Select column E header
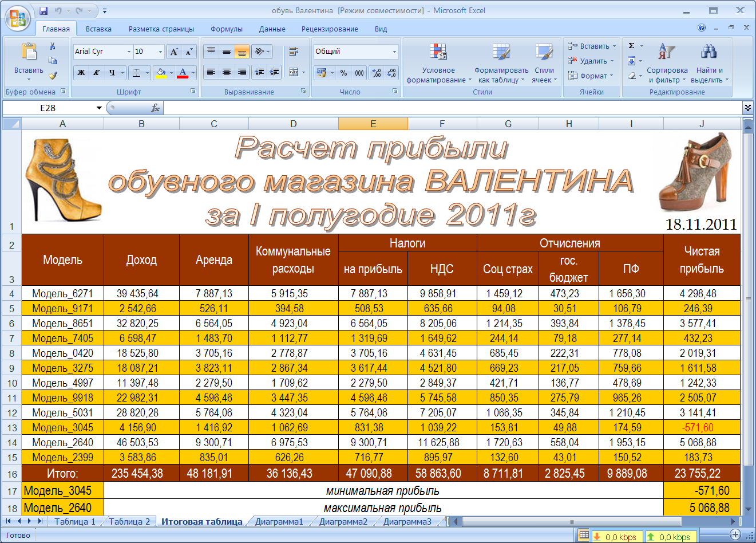Screen dimensions: 756x543 tap(373, 124)
